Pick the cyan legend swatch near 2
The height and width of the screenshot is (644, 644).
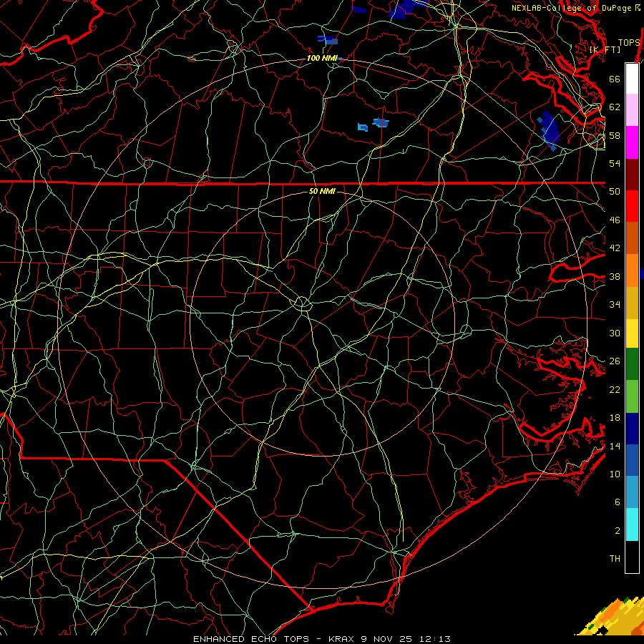point(632,525)
